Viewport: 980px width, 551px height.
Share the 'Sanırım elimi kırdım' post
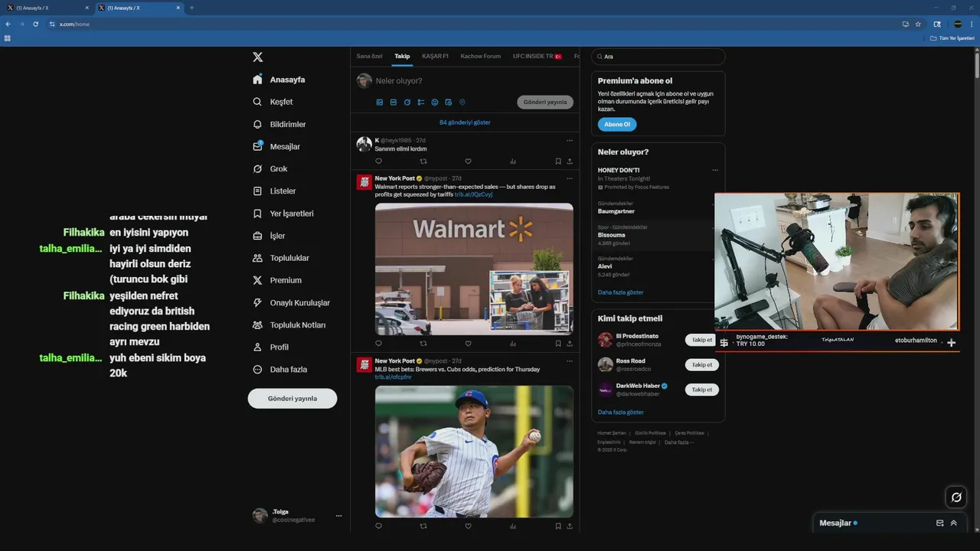point(570,161)
